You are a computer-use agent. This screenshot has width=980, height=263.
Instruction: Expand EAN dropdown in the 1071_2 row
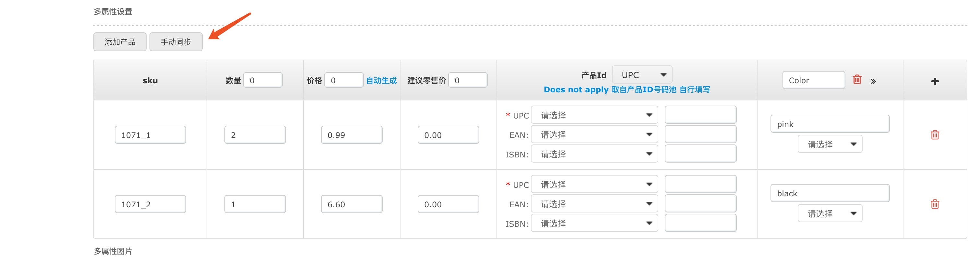594,204
